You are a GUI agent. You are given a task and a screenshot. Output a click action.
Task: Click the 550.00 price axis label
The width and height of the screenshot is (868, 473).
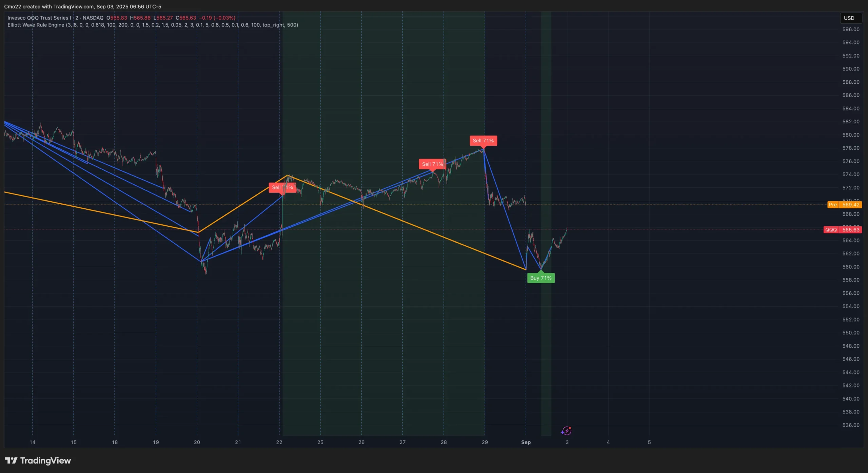coord(851,333)
